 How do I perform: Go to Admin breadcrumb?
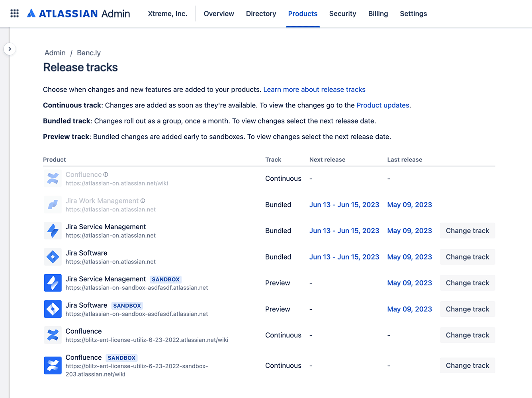pos(55,53)
